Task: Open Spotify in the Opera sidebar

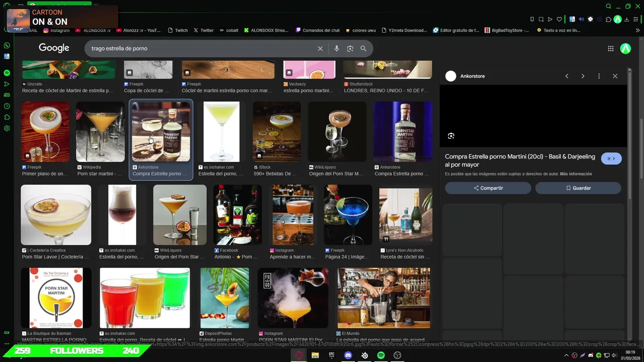Action: (7, 73)
